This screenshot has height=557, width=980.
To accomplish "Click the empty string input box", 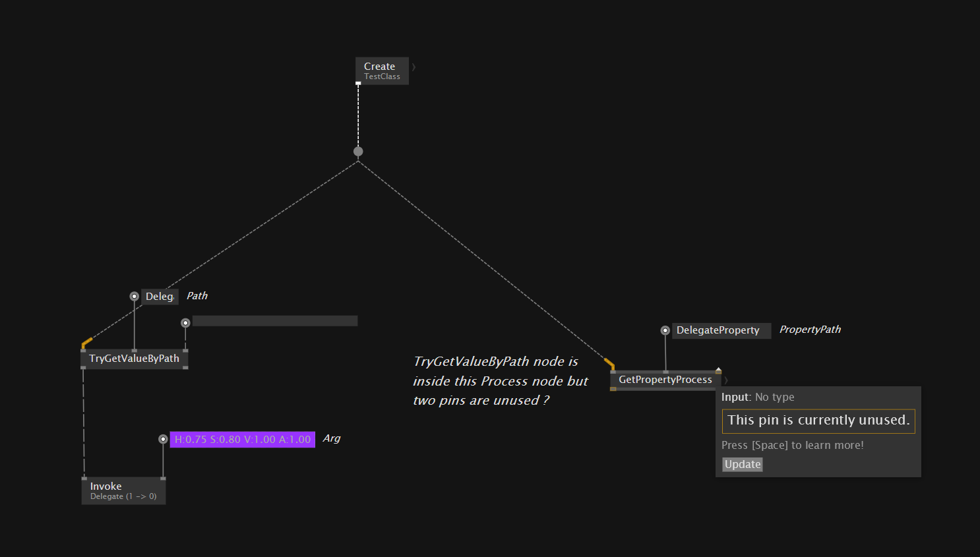I will [274, 321].
